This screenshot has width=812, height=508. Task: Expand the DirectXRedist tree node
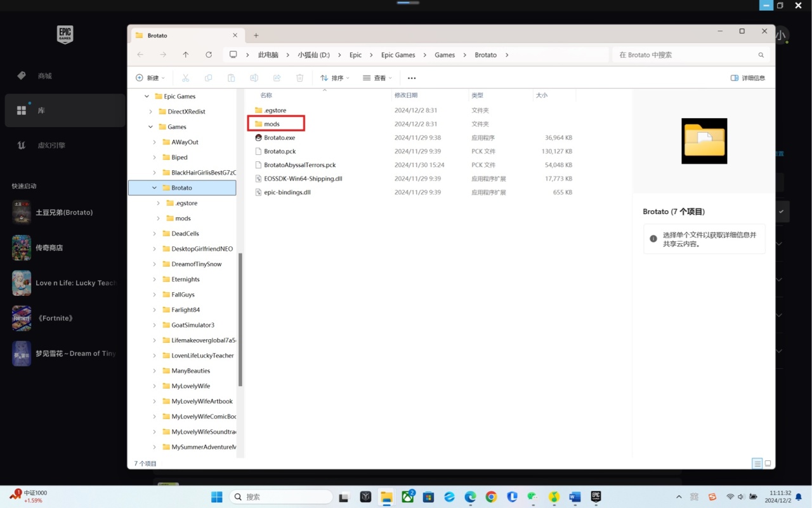150,112
